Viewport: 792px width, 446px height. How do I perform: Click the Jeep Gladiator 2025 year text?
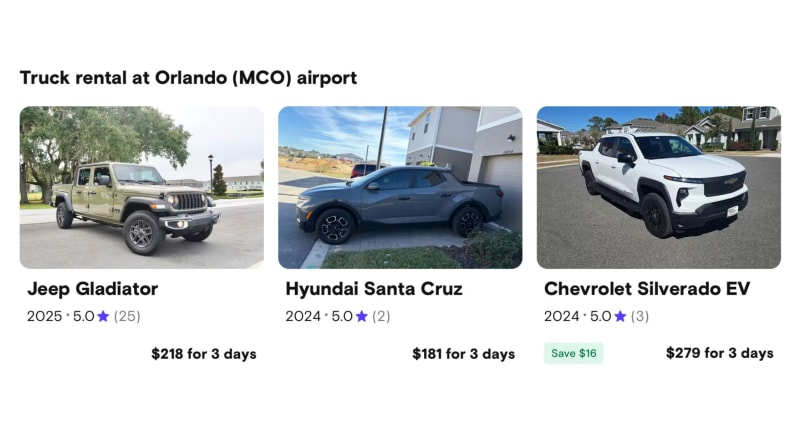(x=44, y=316)
